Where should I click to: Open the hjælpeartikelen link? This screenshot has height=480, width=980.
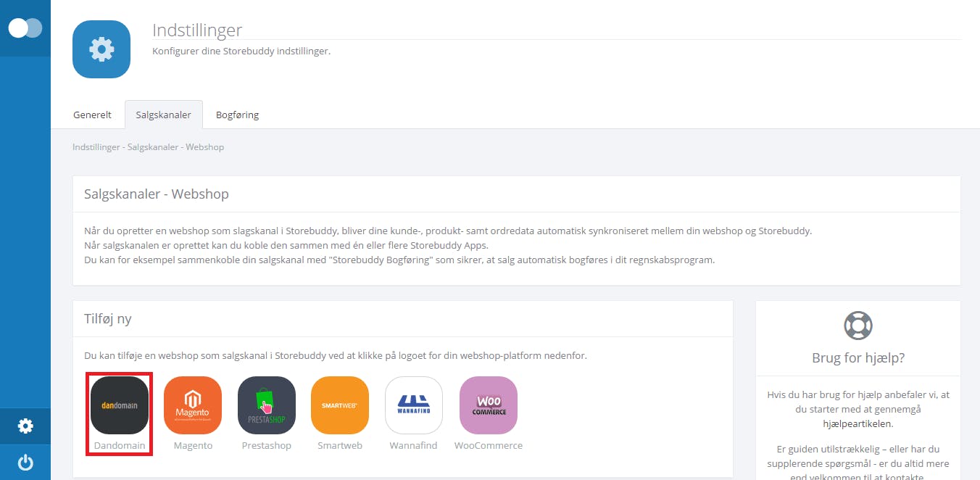pos(857,423)
